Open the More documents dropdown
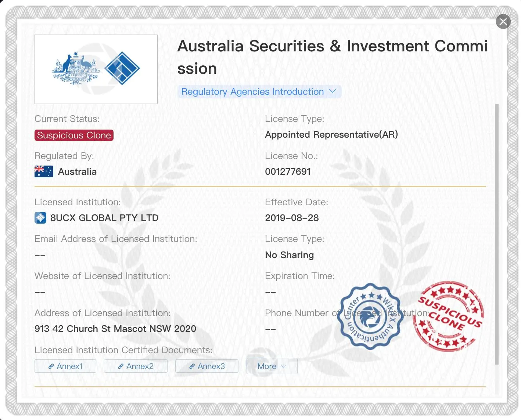 (x=272, y=366)
